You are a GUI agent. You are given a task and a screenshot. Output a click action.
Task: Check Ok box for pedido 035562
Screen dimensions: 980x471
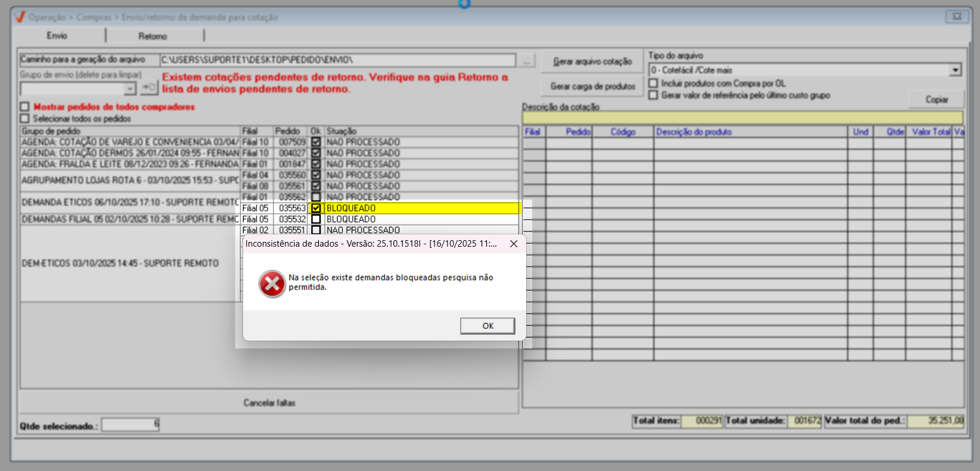pos(316,197)
